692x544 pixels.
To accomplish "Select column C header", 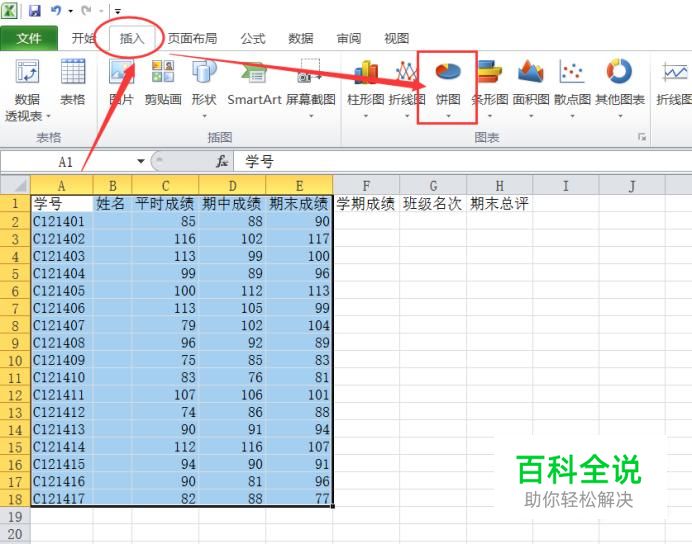I will 165,185.
